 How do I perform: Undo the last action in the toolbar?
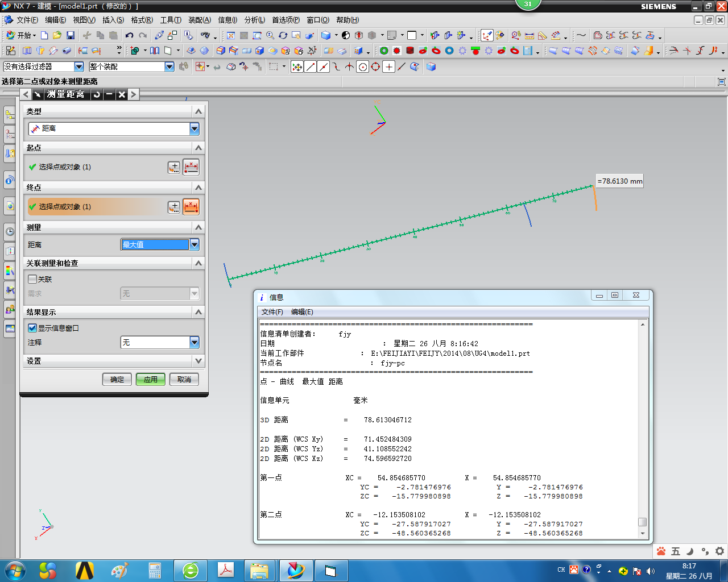point(130,35)
